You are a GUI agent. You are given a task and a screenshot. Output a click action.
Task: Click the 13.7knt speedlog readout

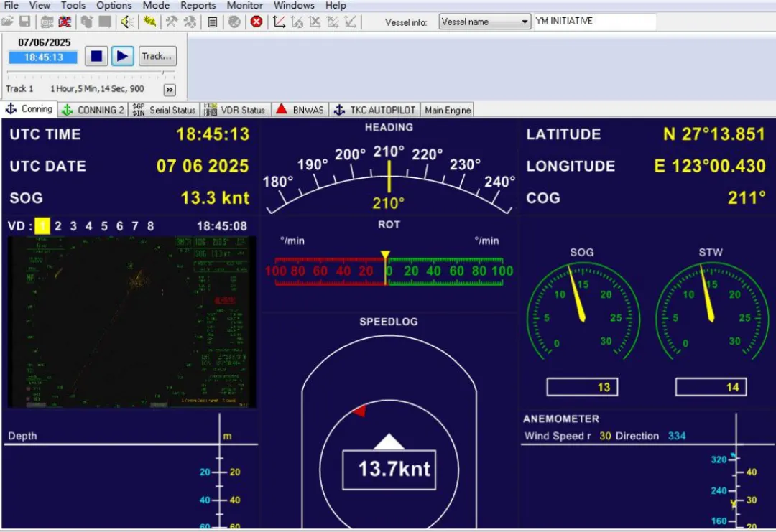[389, 470]
